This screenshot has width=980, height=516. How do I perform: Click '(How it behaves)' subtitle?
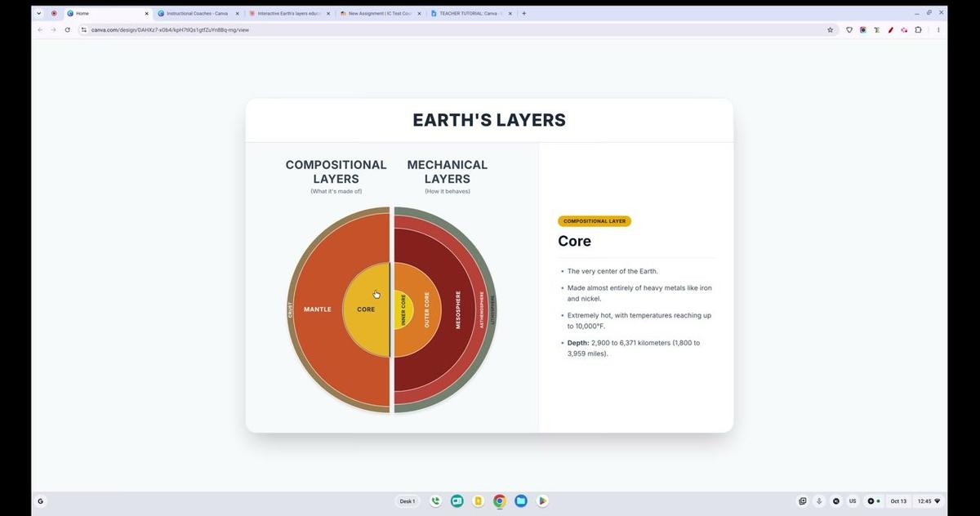(448, 192)
